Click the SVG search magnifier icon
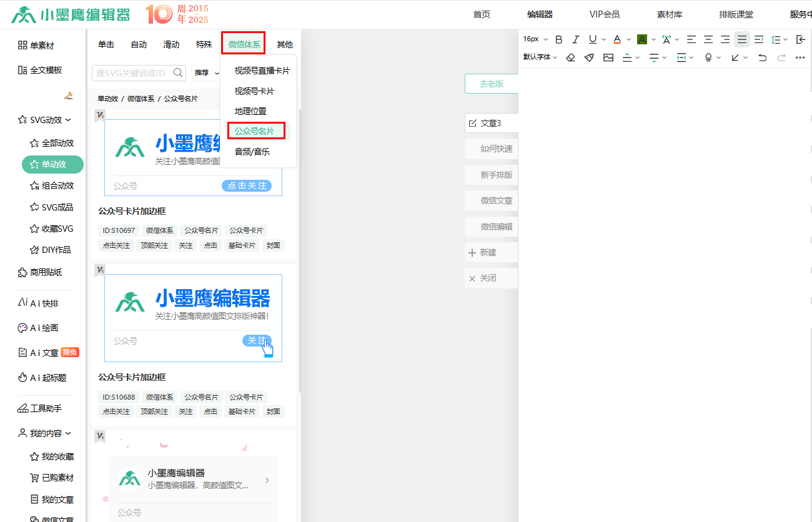812x522 pixels. pyautogui.click(x=178, y=72)
